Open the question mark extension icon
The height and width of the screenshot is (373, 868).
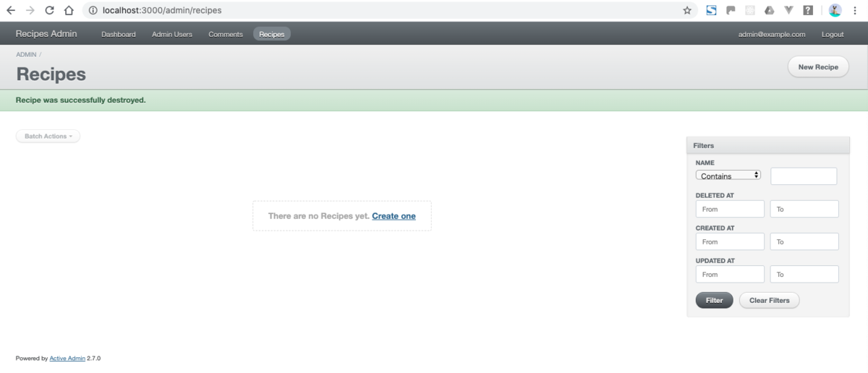point(808,11)
